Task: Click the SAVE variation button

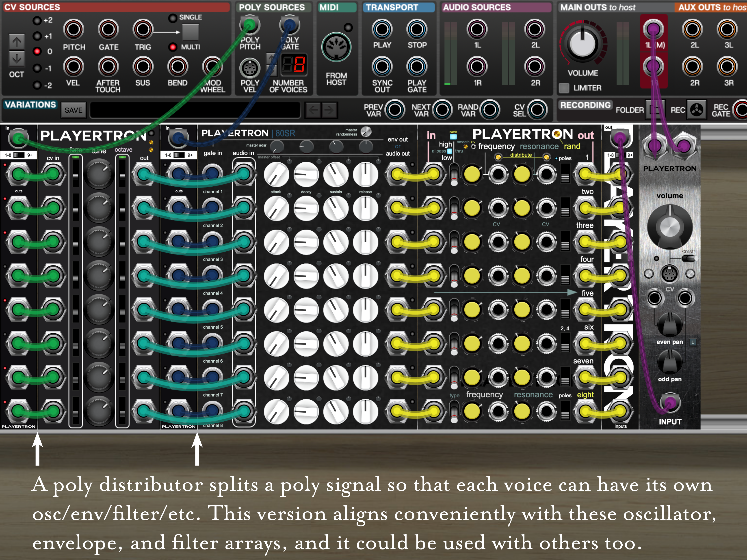Action: [x=73, y=110]
